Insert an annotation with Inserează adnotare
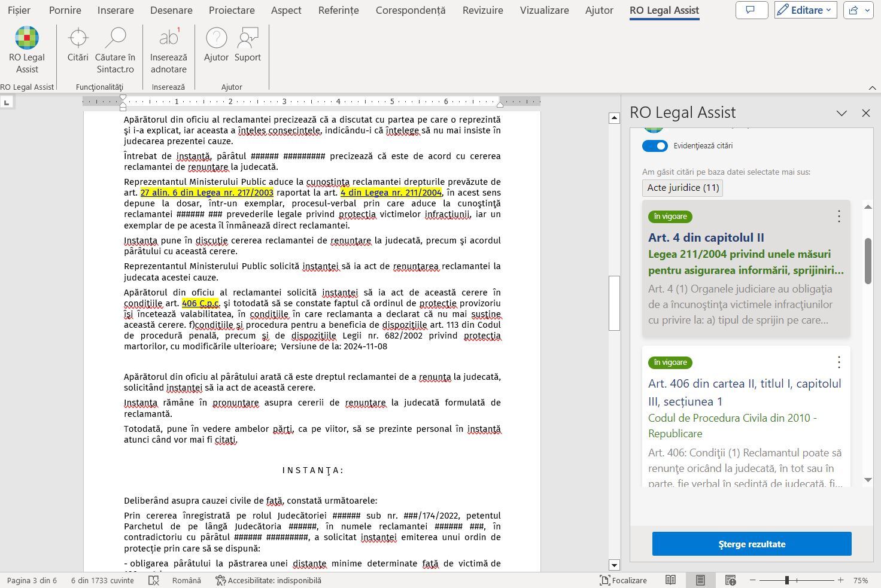 point(168,50)
